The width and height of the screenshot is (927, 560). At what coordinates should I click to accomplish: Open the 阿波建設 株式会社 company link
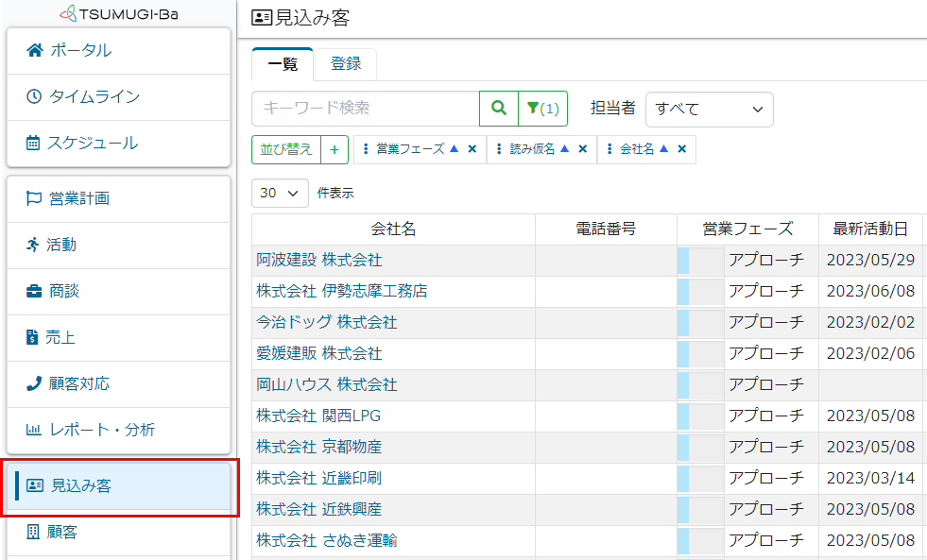tap(319, 260)
